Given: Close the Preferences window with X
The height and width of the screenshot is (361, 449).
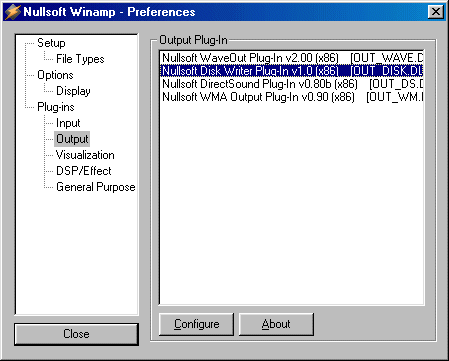Looking at the screenshot, I should click(436, 12).
